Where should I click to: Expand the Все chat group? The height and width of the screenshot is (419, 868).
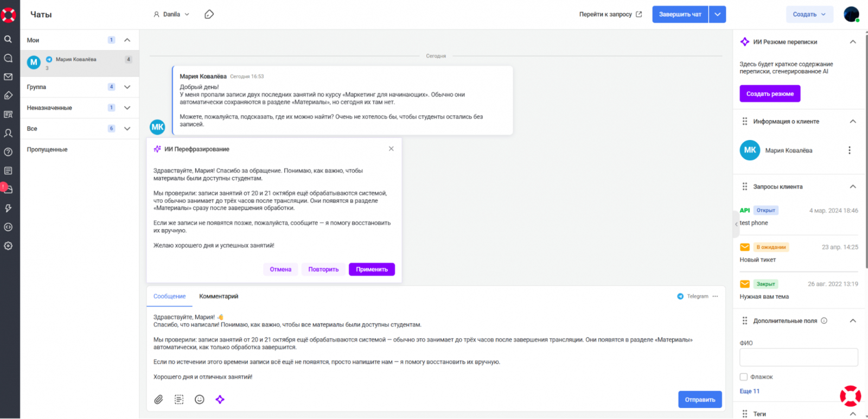point(127,129)
